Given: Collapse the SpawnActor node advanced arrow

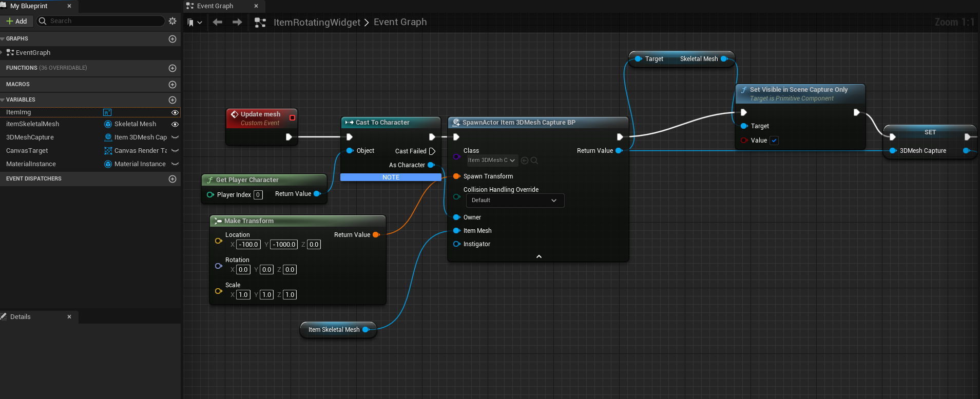Looking at the screenshot, I should tap(539, 256).
